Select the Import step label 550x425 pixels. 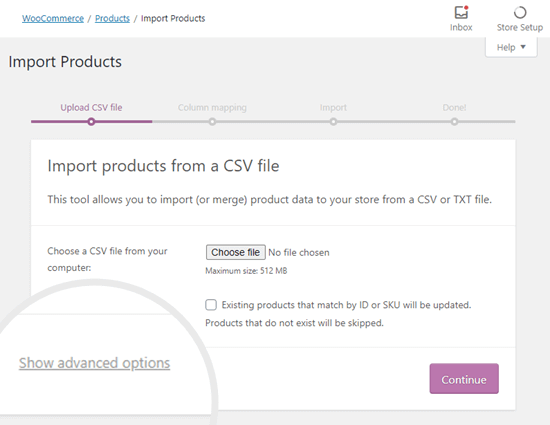pyautogui.click(x=333, y=107)
